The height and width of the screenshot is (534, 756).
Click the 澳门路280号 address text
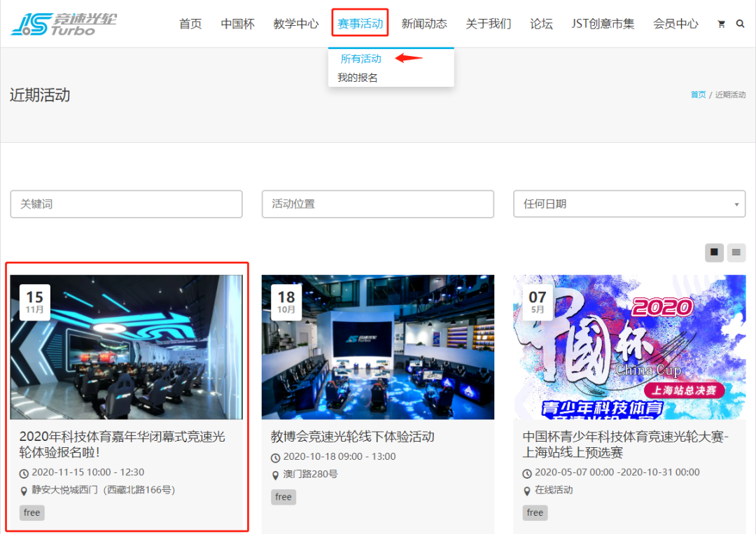[311, 475]
